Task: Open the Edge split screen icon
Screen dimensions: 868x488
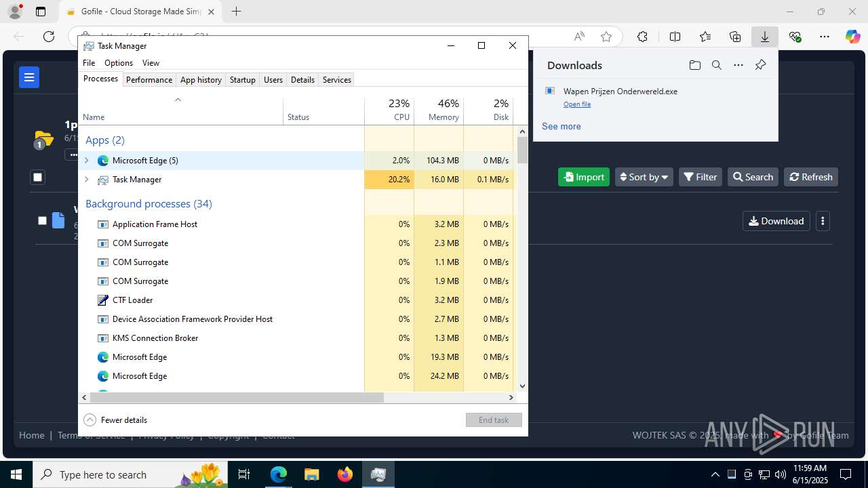Action: point(675,37)
